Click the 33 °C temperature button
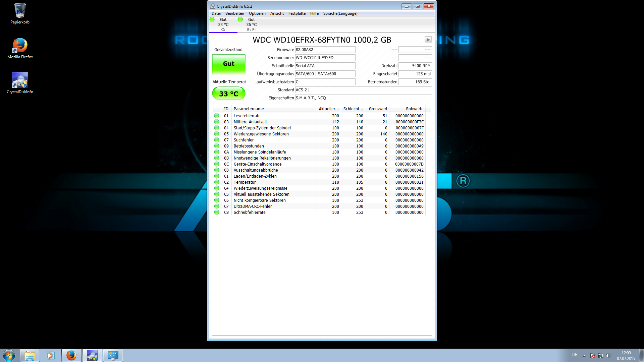644x362 pixels. coord(229,94)
